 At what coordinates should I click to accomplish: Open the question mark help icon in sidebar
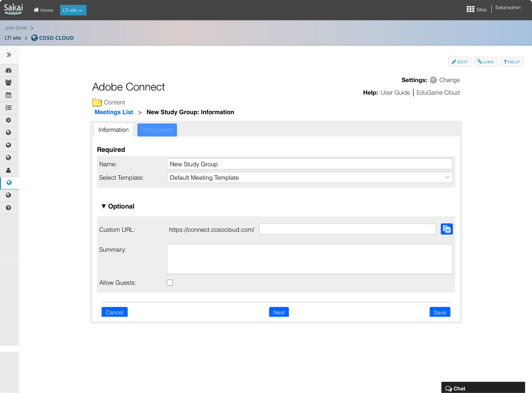(9, 208)
